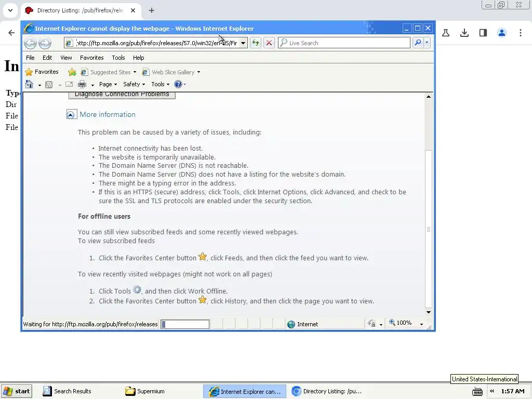Open the zoom level dropdown arrow
Screen dimensions: 532x399
(421, 324)
